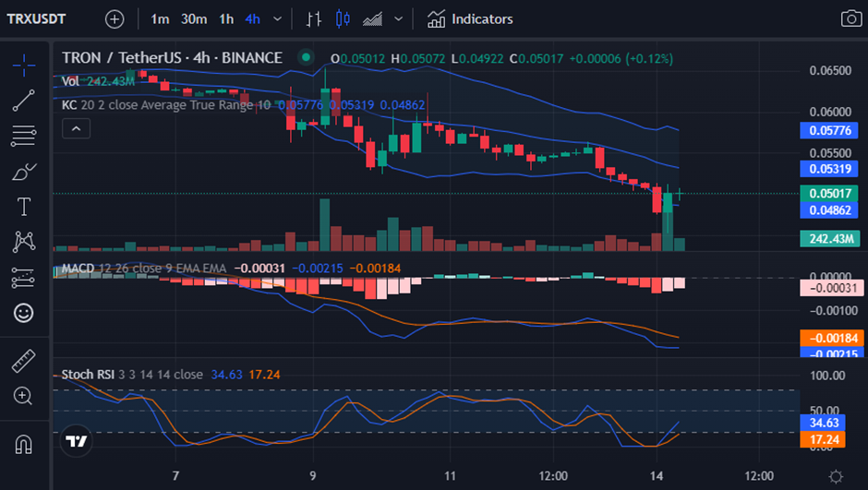Viewport: 868px width, 490px height.
Task: Click the TRON / TetherUS chart title
Action: coord(172,57)
